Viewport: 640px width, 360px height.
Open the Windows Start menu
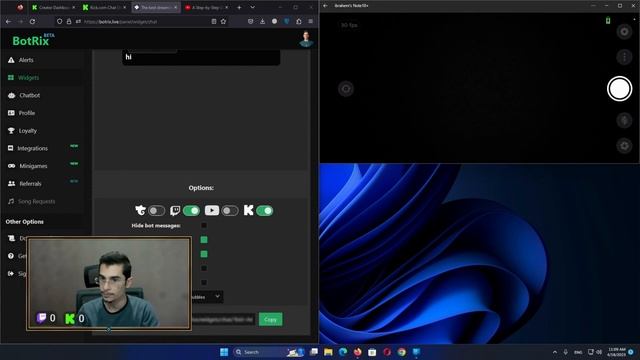click(224, 352)
